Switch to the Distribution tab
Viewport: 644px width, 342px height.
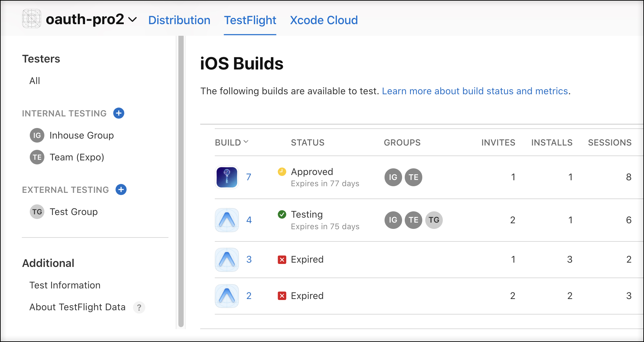pyautogui.click(x=179, y=20)
